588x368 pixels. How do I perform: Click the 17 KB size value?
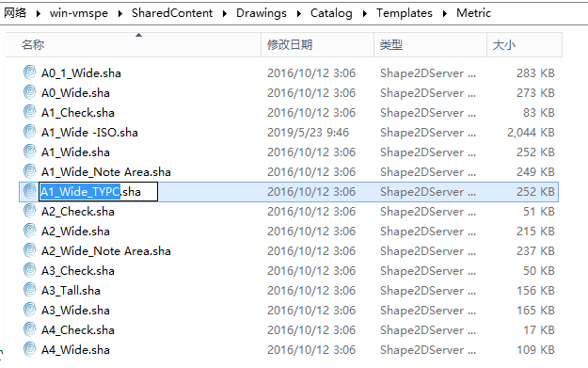pyautogui.click(x=539, y=330)
